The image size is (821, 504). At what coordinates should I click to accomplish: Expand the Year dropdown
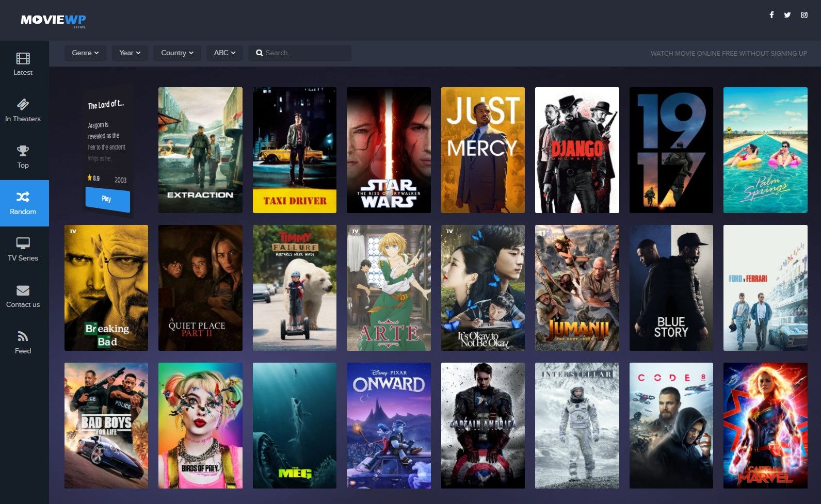pyautogui.click(x=130, y=53)
